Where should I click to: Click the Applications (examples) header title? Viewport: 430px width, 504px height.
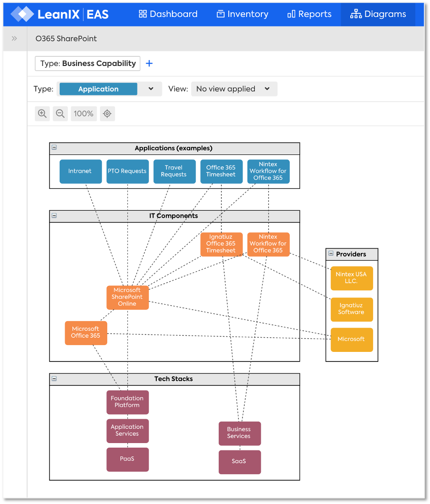174,148
